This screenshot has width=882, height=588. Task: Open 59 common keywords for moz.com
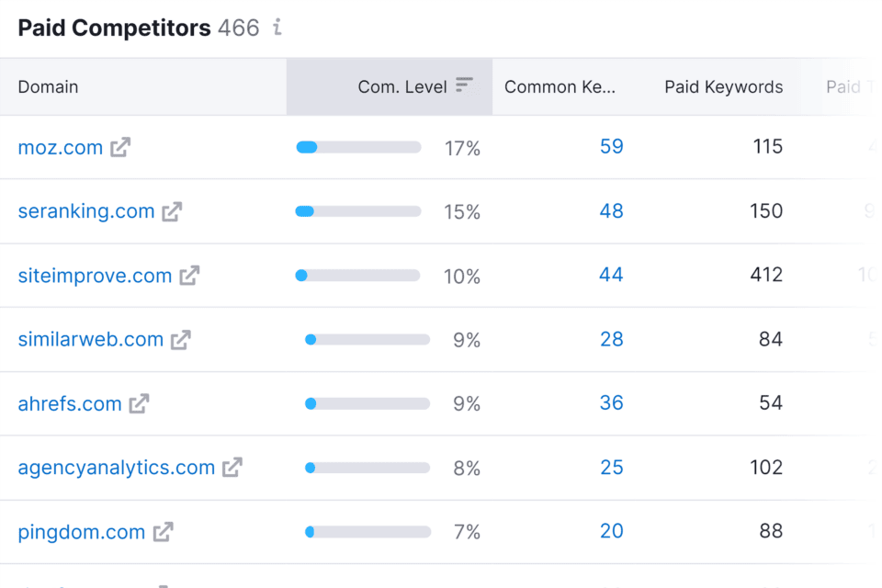coord(611,146)
